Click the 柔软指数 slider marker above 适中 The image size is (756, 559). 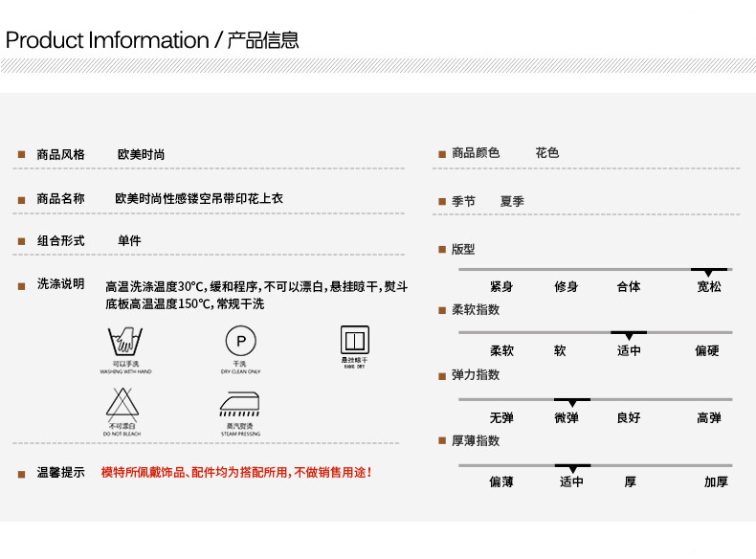tap(629, 335)
